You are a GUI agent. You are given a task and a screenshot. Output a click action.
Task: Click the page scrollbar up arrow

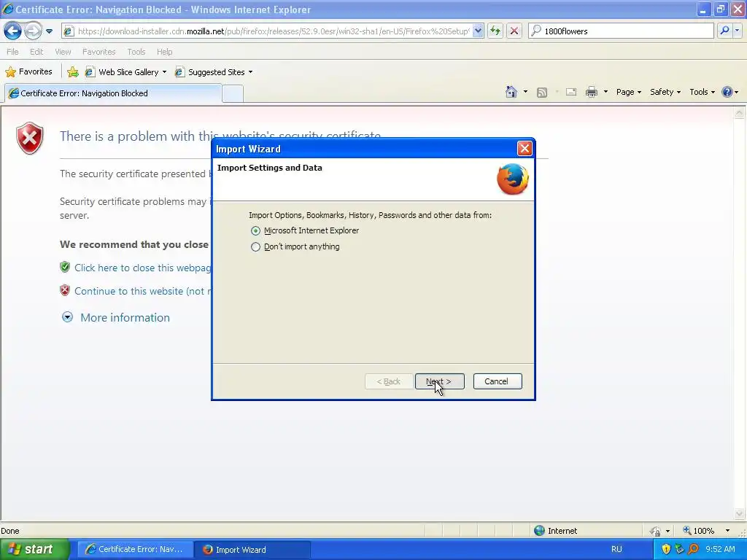[x=740, y=113]
